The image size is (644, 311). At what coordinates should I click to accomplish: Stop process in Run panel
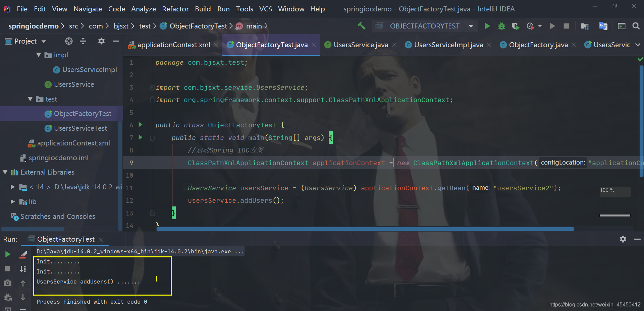click(7, 268)
